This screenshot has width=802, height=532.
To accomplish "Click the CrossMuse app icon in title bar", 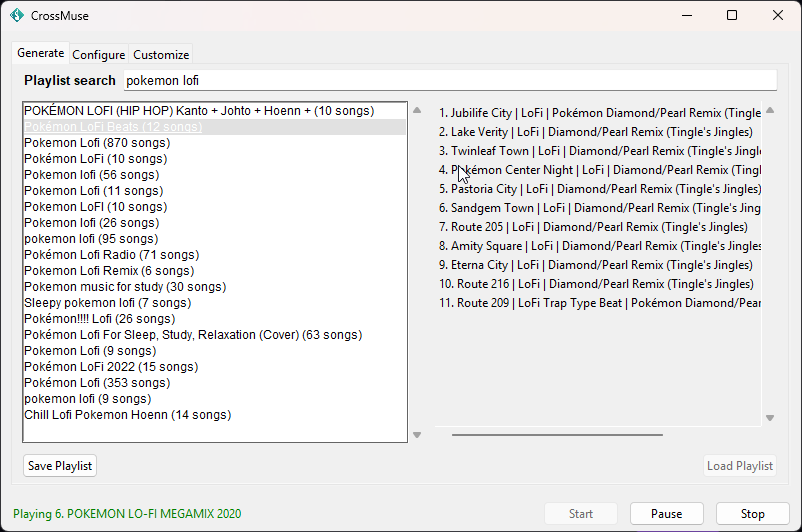I will (17, 15).
